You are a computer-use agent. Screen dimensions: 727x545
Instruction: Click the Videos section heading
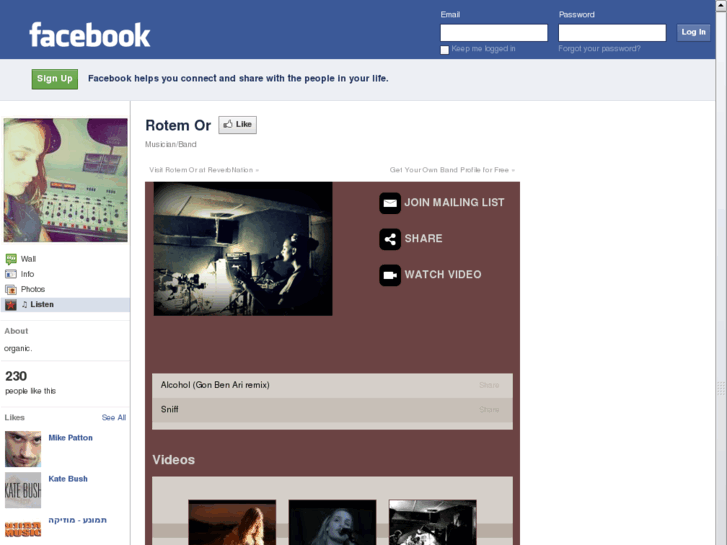[173, 460]
